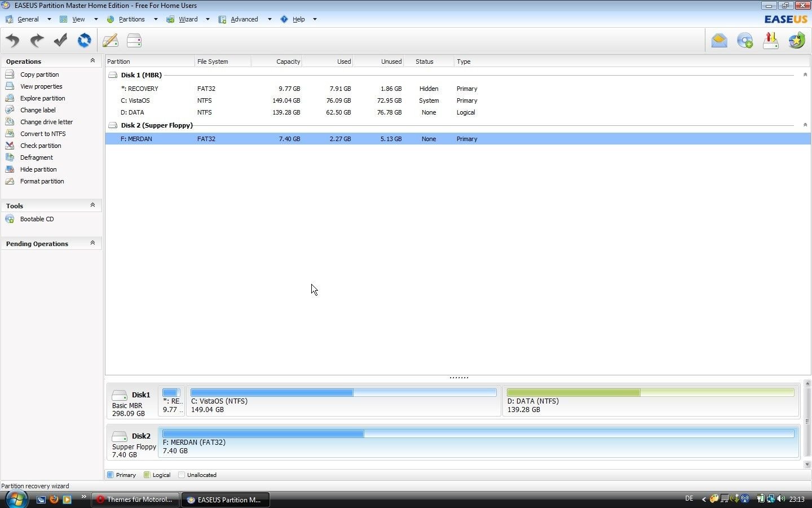The width and height of the screenshot is (812, 508).
Task: Select D: DATA partition row
Action: [458, 112]
